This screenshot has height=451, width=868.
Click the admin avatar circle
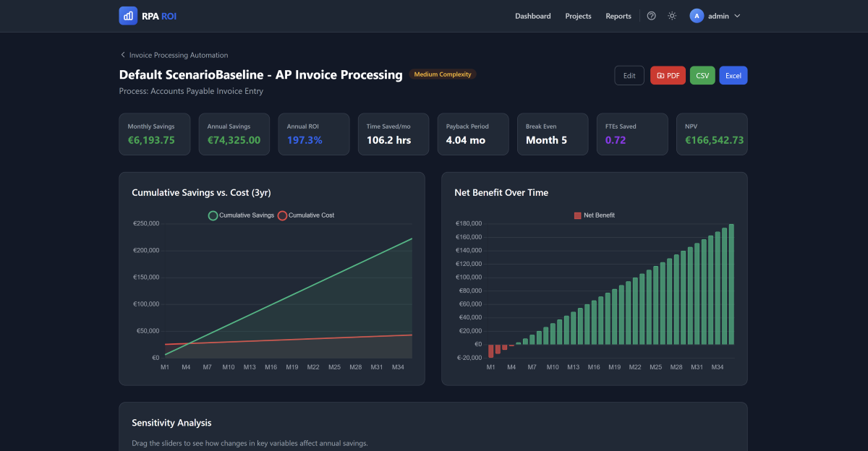(697, 16)
